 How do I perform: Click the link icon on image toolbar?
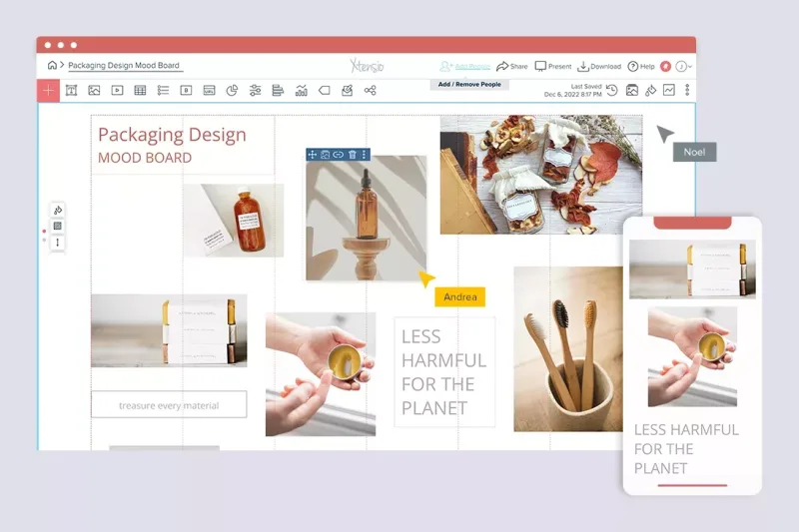click(339, 155)
